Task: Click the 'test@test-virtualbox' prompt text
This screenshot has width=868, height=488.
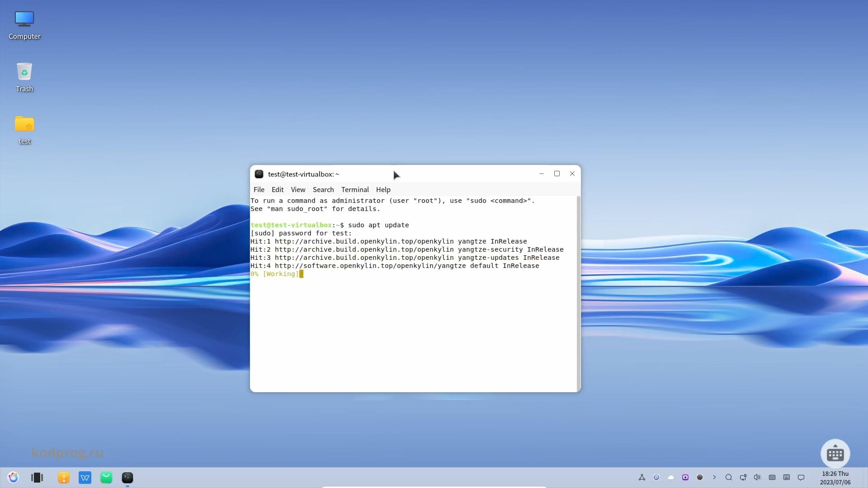Action: (x=291, y=225)
